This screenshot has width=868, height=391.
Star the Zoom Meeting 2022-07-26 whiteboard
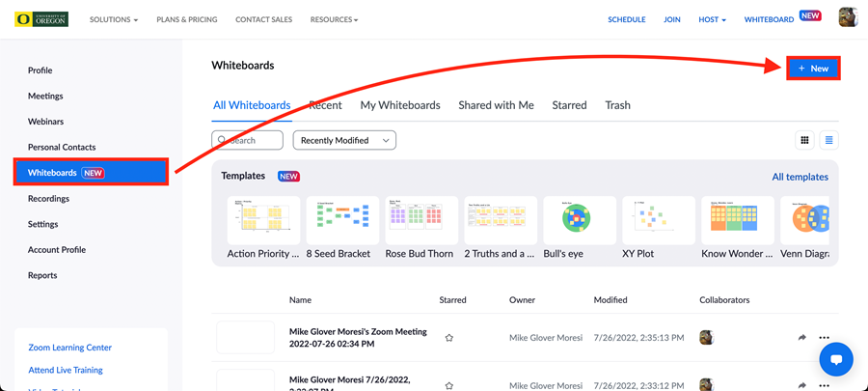point(449,337)
